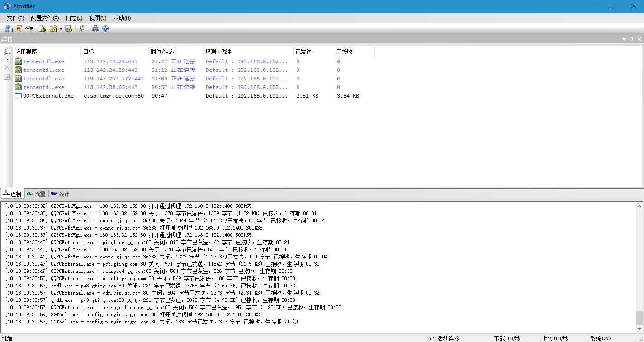Open Proxification Rules toolbar icon
This screenshot has height=342, width=644.
pos(19,29)
